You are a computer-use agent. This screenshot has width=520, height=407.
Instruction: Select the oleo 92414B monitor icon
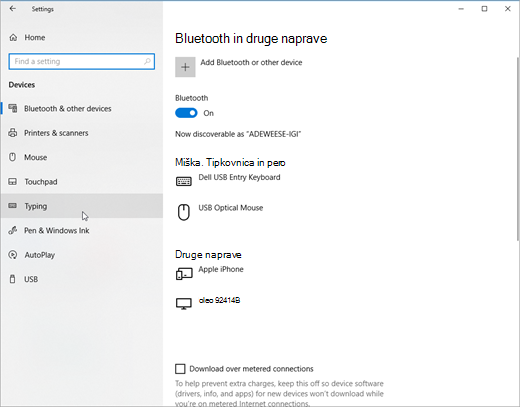184,304
